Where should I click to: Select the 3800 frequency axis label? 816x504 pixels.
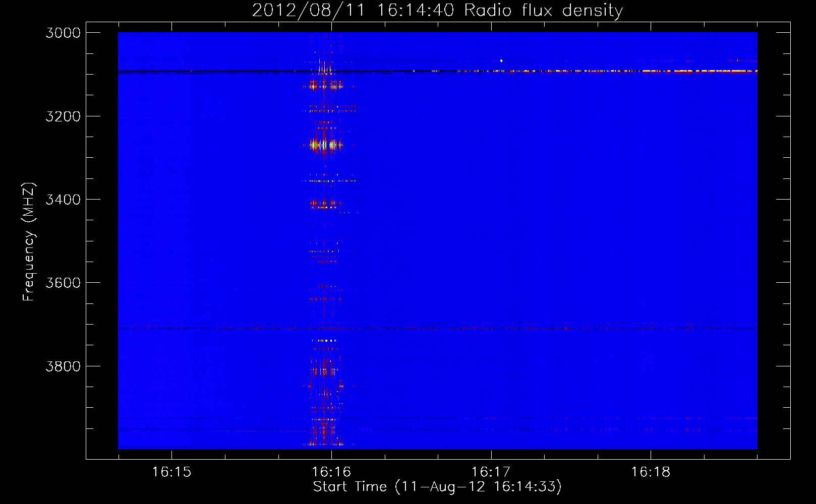click(x=63, y=366)
